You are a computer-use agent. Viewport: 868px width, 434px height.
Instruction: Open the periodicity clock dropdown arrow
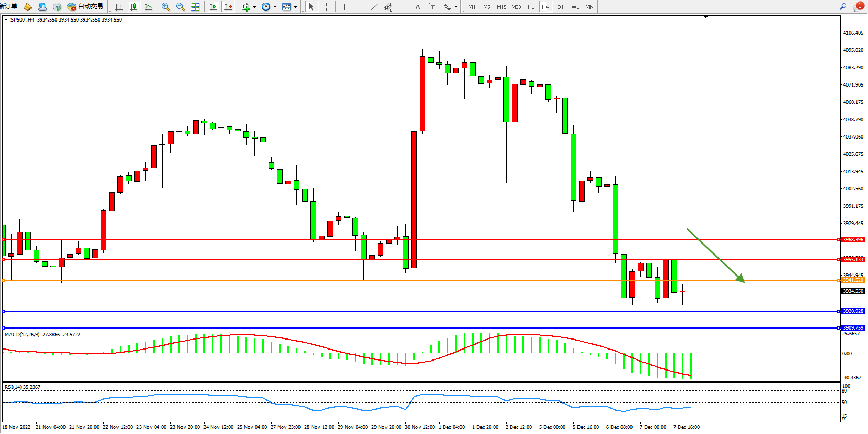[275, 7]
